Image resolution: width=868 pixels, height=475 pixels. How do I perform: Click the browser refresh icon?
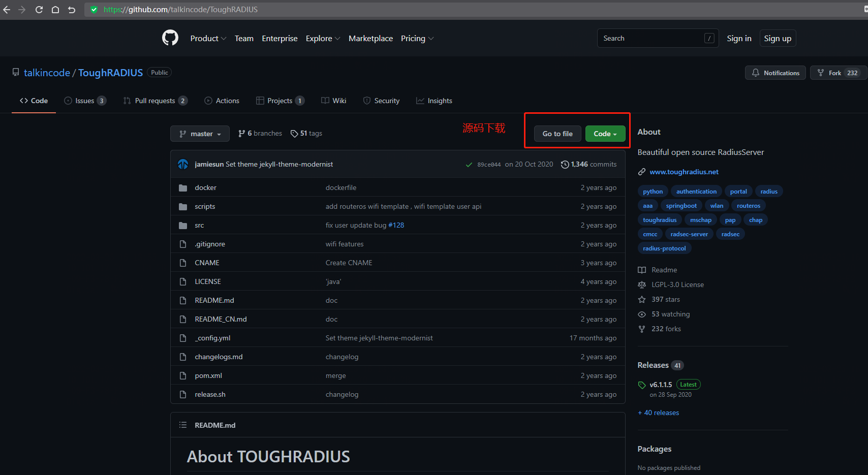(39, 9)
